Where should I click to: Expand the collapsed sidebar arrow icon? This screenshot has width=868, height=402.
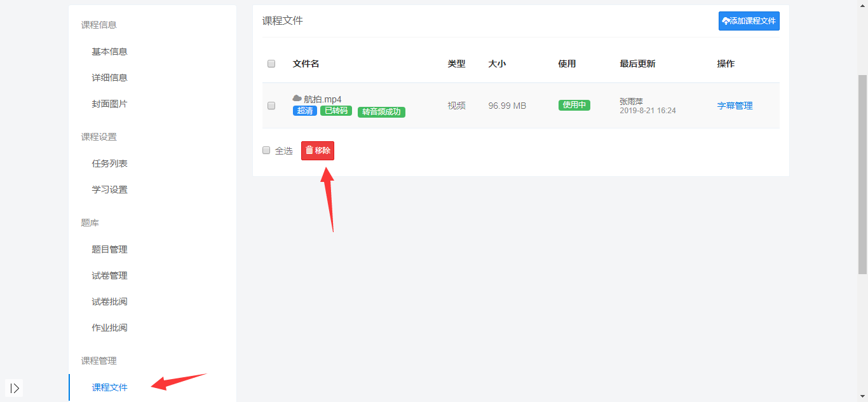15,387
